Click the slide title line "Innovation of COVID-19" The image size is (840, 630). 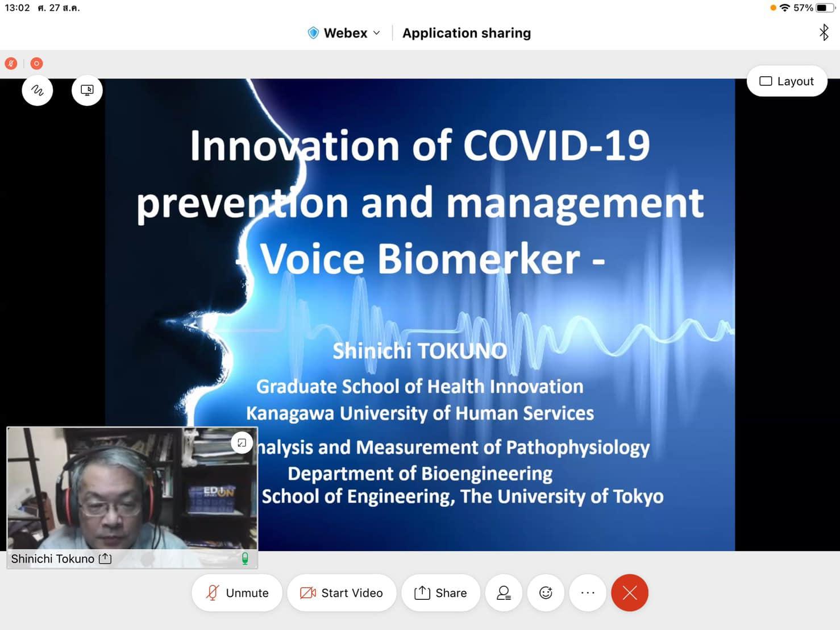[x=420, y=145]
